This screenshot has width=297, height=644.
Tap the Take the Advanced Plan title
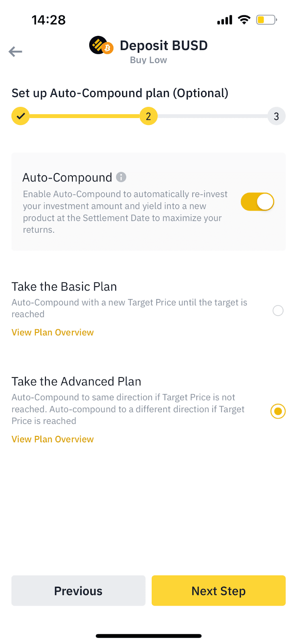click(76, 381)
